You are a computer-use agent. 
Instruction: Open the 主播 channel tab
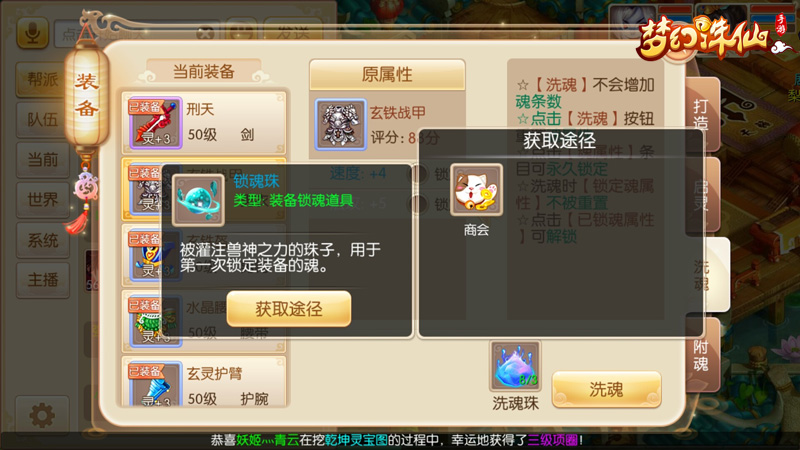pos(43,280)
